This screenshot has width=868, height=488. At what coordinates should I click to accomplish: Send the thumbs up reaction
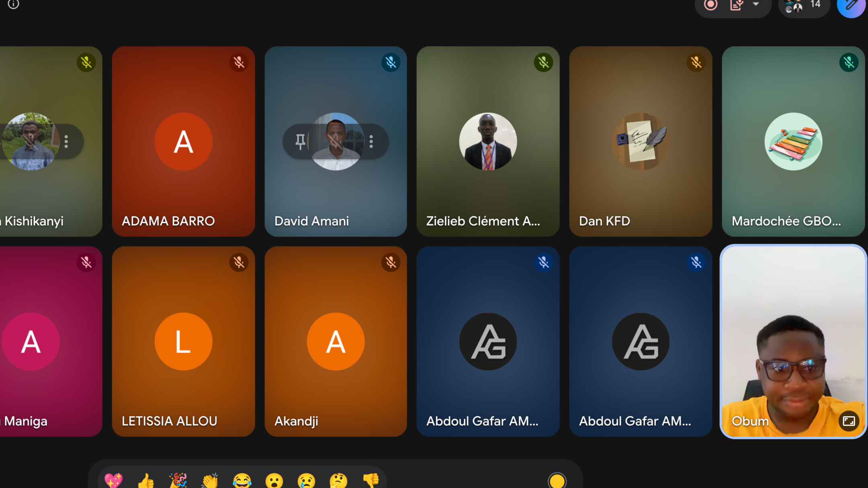[146, 480]
